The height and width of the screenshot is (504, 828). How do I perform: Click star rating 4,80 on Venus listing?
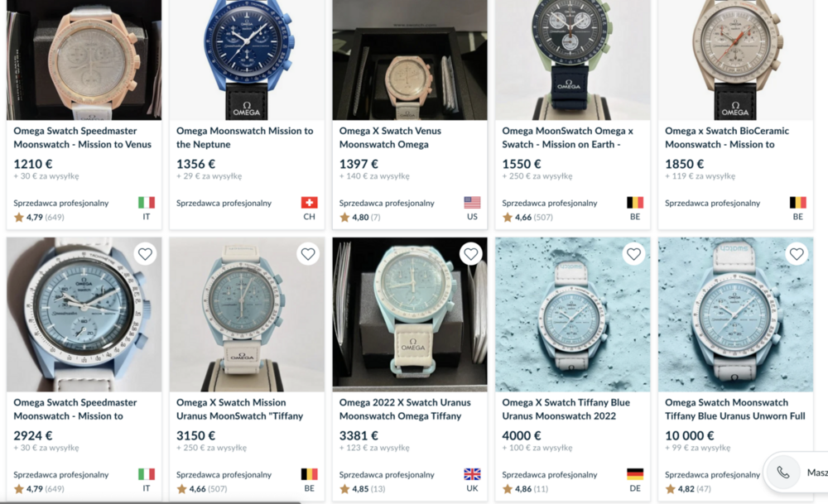pos(359,218)
